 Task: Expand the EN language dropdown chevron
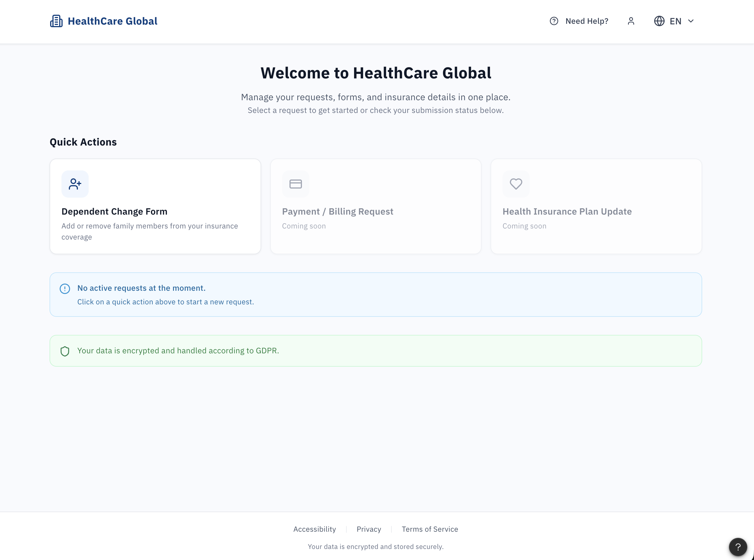pos(691,21)
